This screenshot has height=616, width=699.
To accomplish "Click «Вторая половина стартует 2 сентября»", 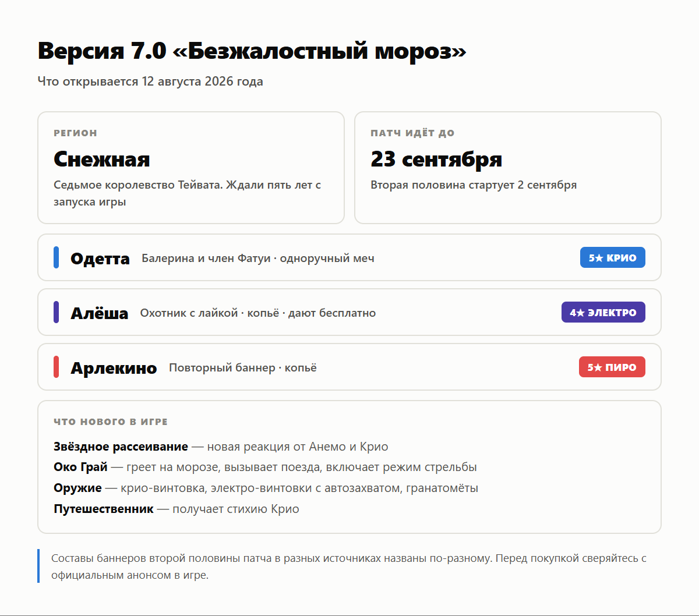I will pyautogui.click(x=474, y=185).
